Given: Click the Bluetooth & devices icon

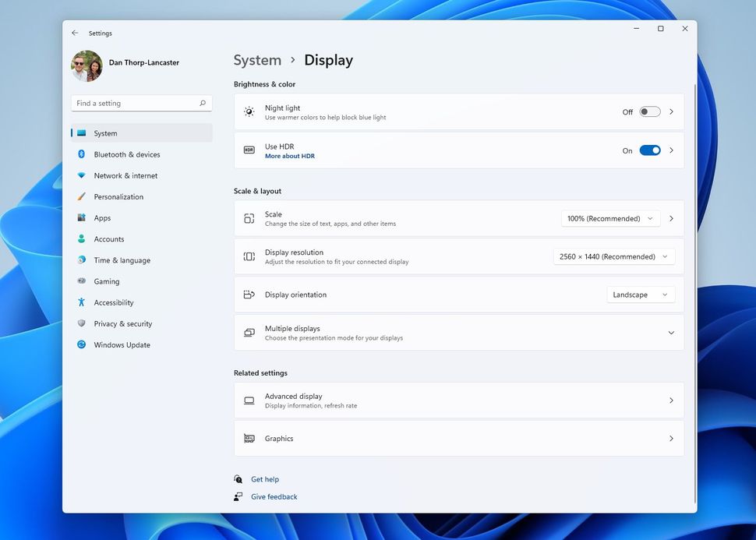Looking at the screenshot, I should 81,154.
